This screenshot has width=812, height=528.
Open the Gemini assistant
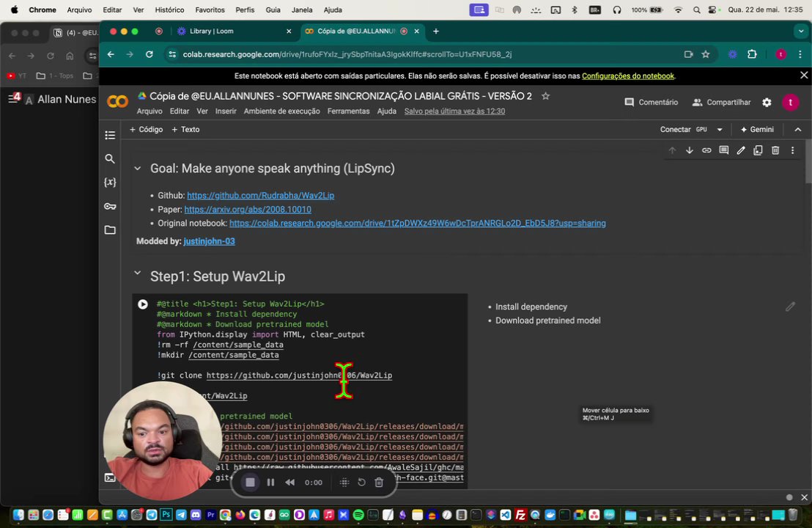pos(757,130)
